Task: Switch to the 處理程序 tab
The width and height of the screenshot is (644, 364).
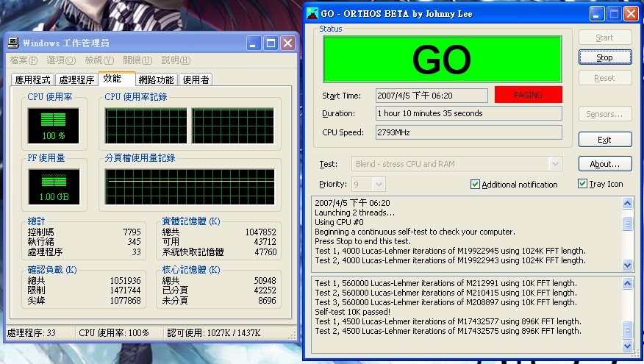Action: coord(76,79)
